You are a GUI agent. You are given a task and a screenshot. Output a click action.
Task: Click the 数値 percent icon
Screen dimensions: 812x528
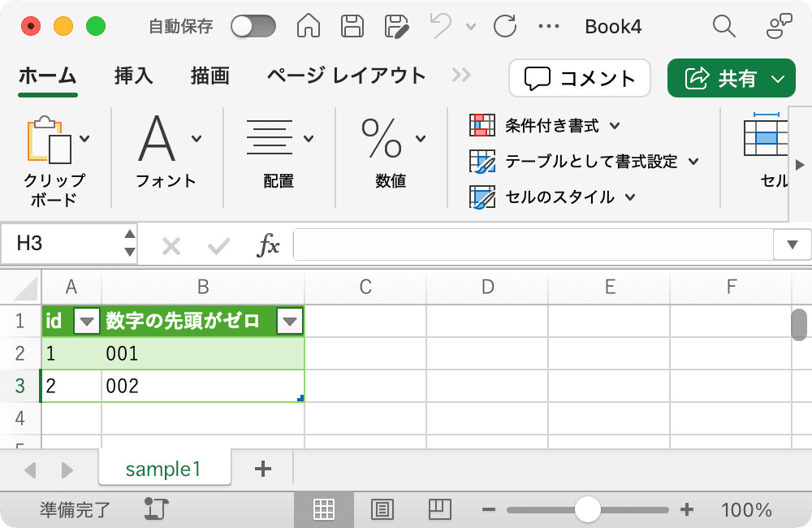point(381,138)
